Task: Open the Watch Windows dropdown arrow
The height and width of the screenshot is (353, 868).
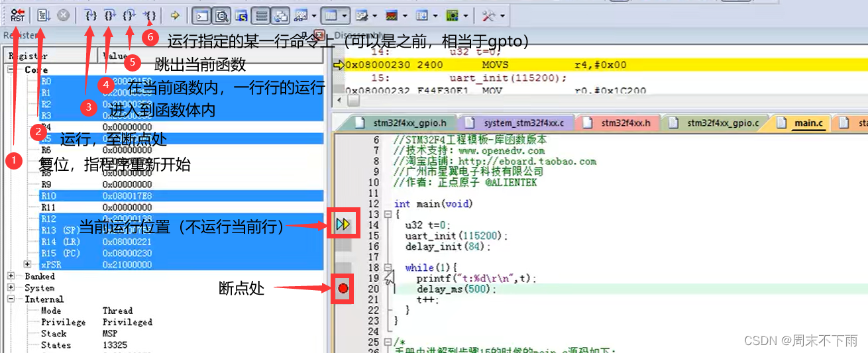Action: (x=313, y=15)
